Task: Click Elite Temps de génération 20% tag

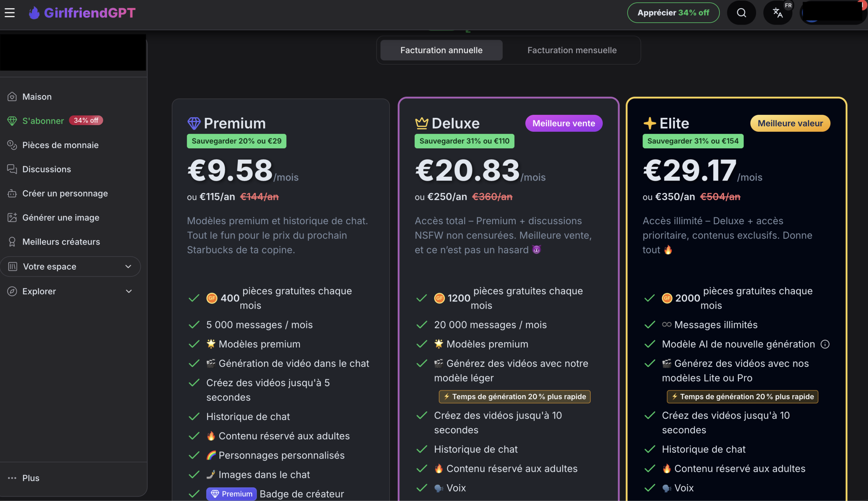Action: point(742,396)
